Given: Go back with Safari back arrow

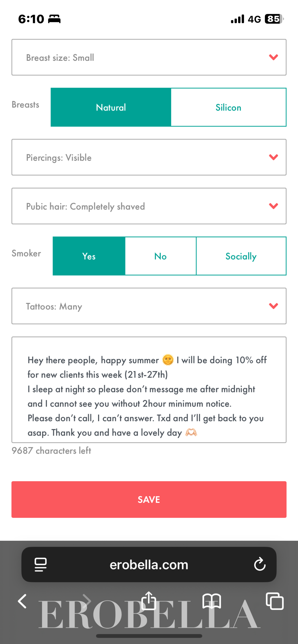Looking at the screenshot, I should click(x=22, y=601).
